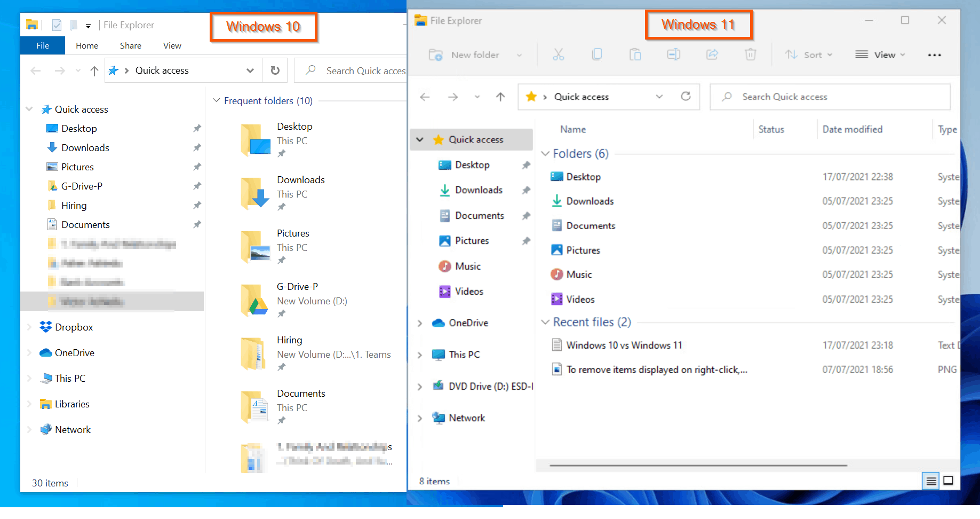Open Windows 10 vs Windows 11 text file

click(x=624, y=345)
